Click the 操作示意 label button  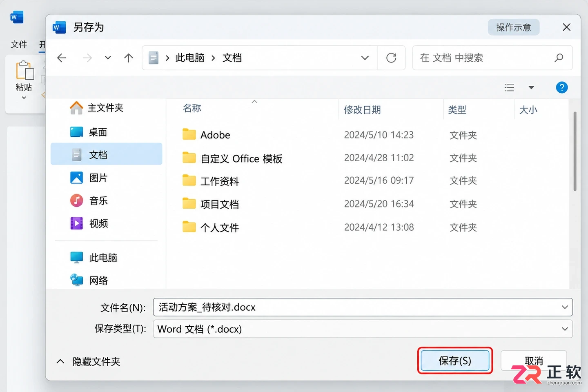click(x=514, y=27)
